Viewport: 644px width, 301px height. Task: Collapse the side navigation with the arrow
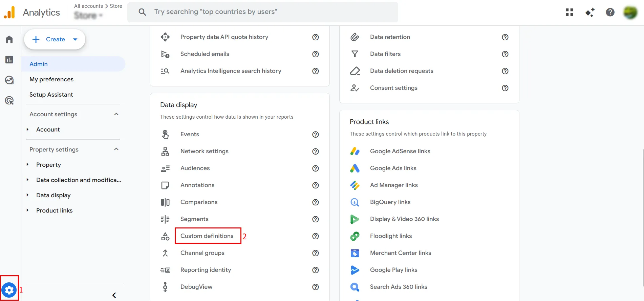pos(114,295)
